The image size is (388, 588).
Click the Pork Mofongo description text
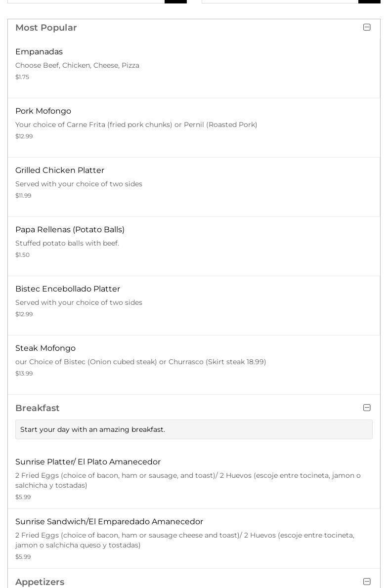point(136,125)
